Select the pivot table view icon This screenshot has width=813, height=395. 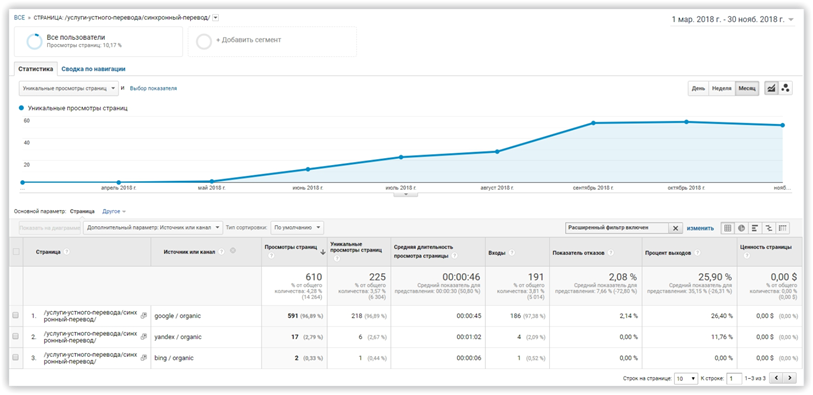(782, 228)
